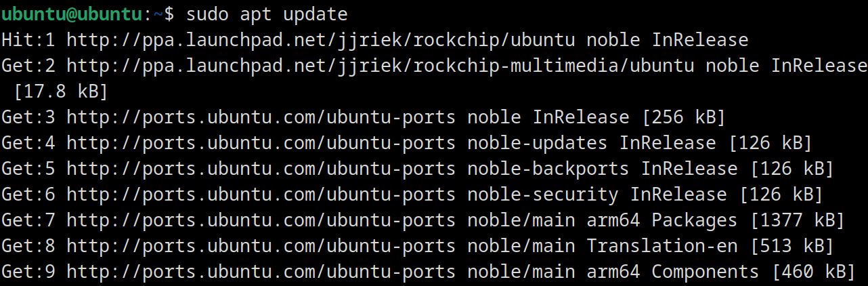Screen dimensions: 868x286
Task: Click the green ubuntu@ubuntu prompt text
Action: (x=72, y=14)
